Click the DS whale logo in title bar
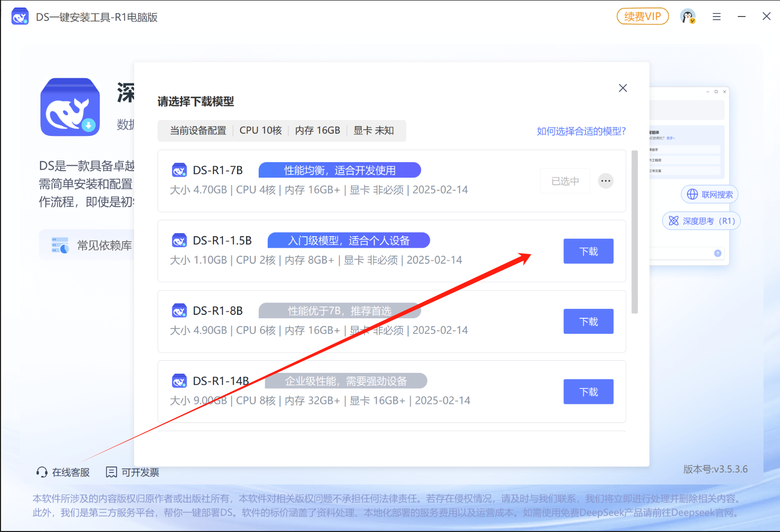The width and height of the screenshot is (780, 532). pos(20,17)
